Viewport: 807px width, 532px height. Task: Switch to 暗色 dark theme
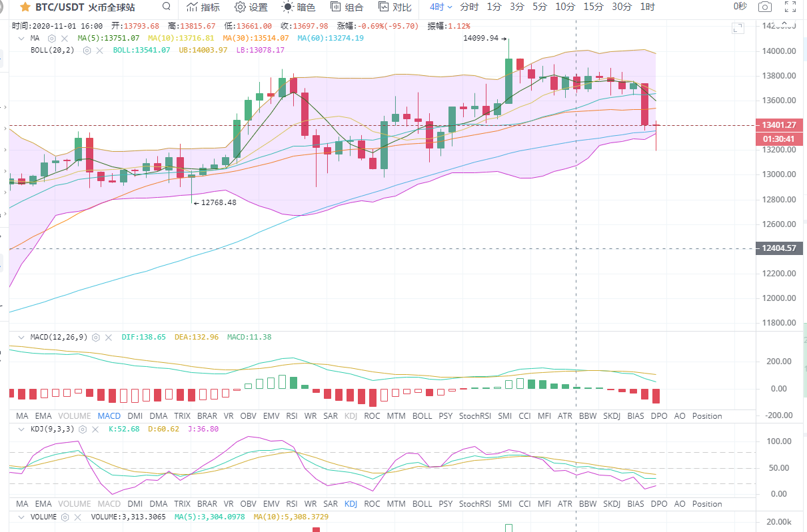tap(298, 7)
